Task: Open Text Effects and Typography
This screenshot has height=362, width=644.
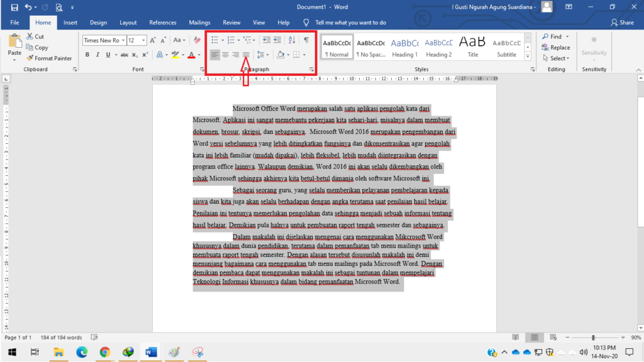Action: point(159,55)
